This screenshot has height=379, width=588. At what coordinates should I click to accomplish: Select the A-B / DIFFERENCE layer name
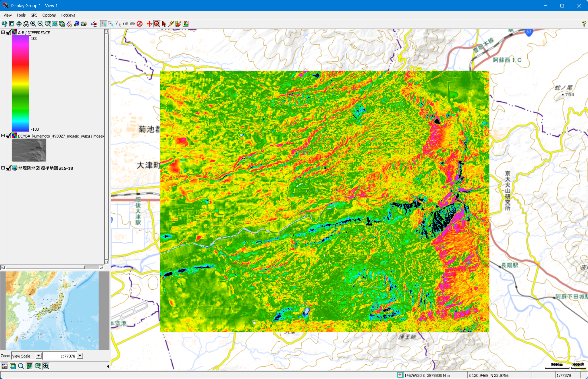pos(34,33)
